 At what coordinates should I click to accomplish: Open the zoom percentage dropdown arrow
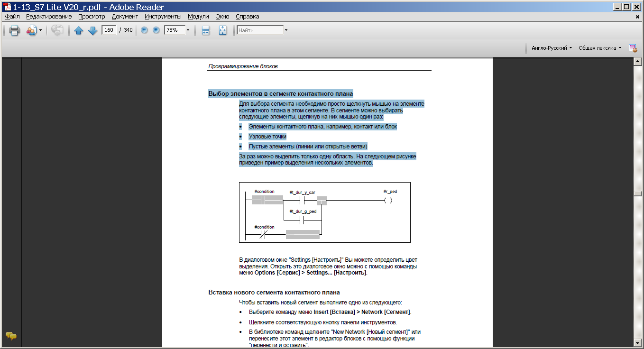[x=188, y=30]
